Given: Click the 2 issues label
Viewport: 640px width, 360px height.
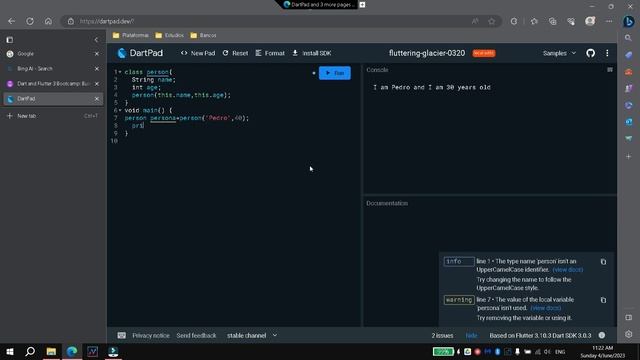Looking at the screenshot, I should 442,336.
